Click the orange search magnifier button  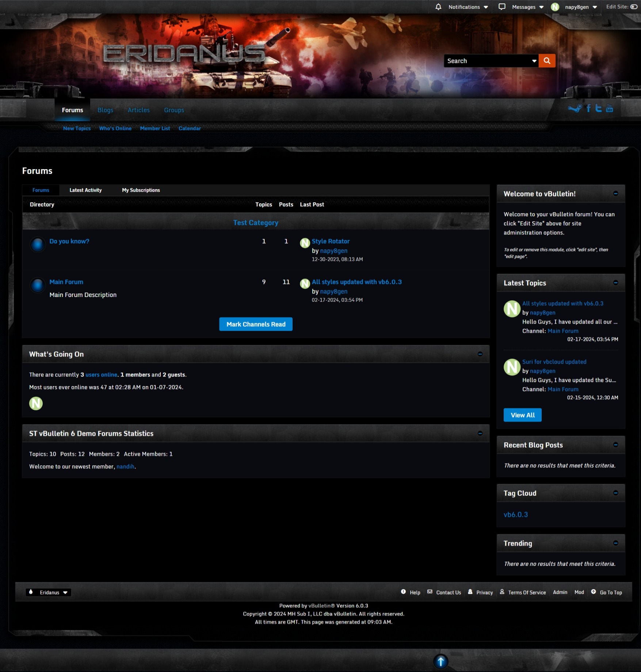click(547, 61)
